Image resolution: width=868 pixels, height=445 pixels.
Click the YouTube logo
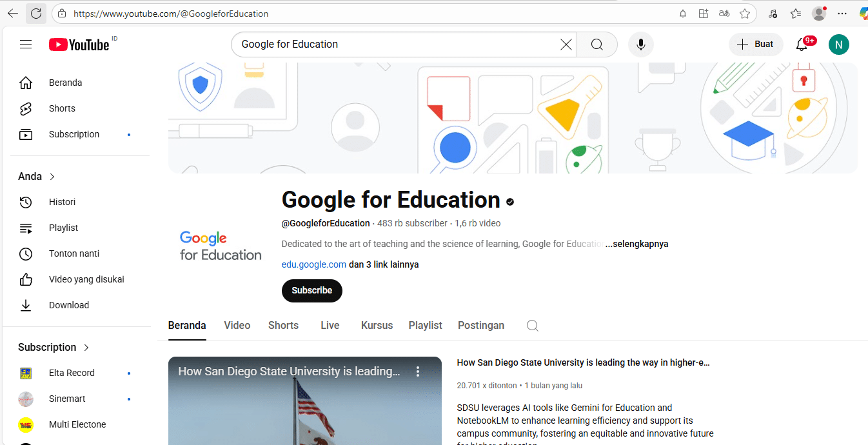(79, 44)
